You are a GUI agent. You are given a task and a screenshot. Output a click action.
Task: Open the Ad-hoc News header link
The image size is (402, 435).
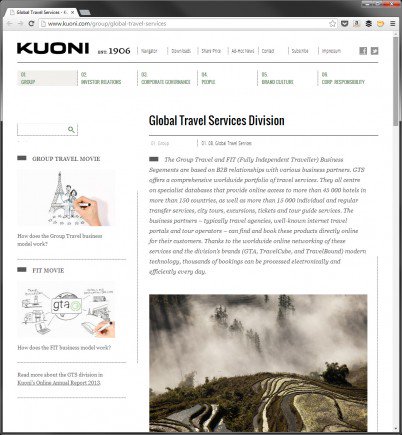[243, 51]
